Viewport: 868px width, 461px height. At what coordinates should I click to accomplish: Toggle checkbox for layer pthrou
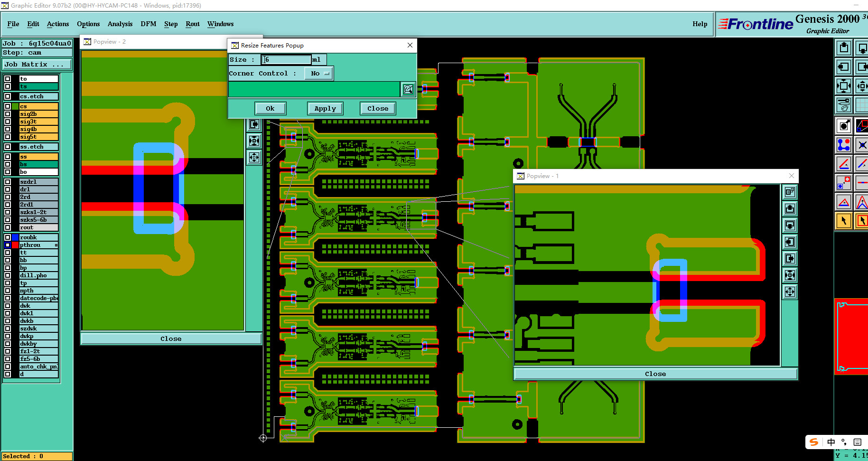click(8, 245)
